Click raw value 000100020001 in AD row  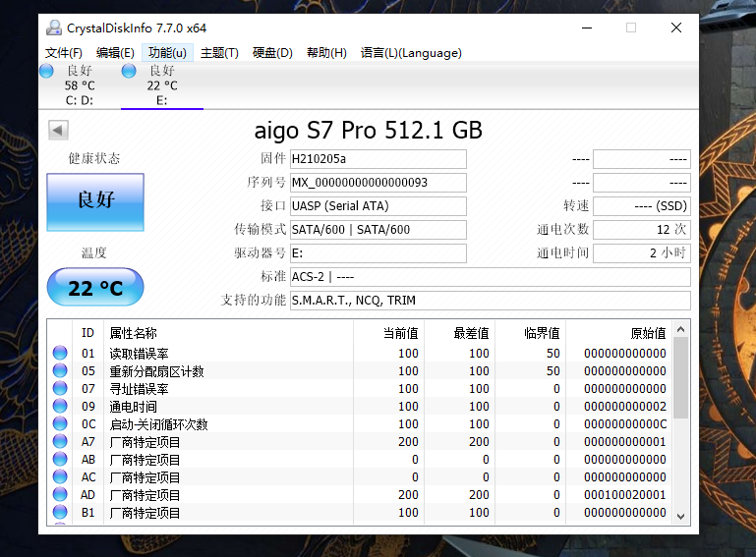coord(625,495)
